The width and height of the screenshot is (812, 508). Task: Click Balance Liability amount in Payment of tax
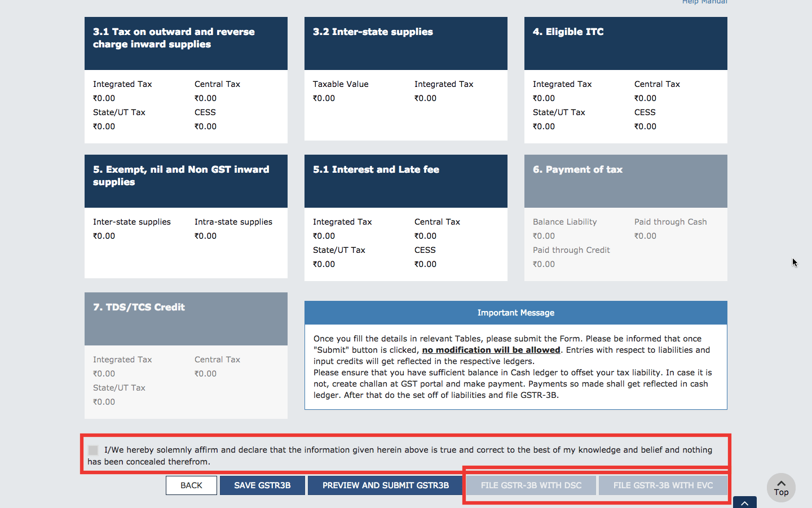pyautogui.click(x=544, y=235)
